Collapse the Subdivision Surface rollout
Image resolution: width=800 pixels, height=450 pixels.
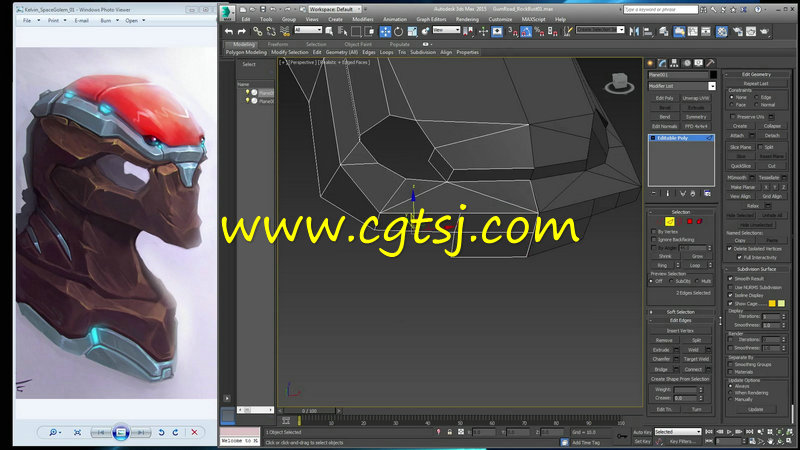click(757, 269)
